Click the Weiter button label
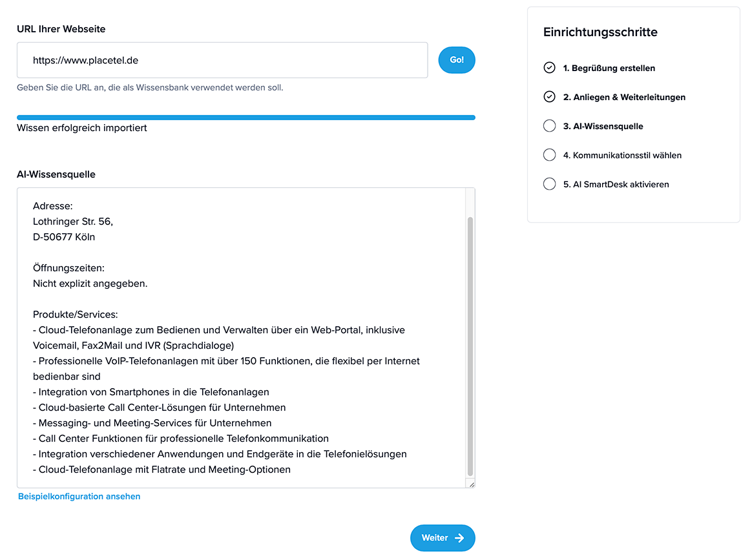 [435, 538]
